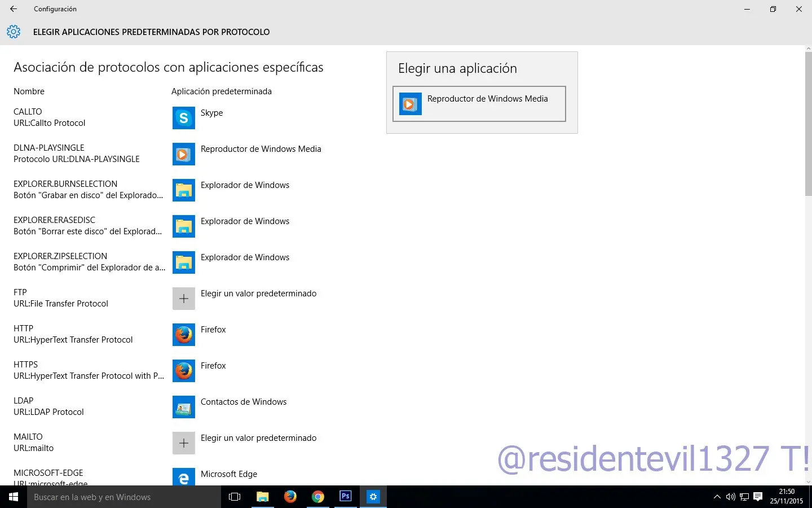Screen dimensions: 812x508
Task: Click the Aplicación predeterminada column header
Action: coord(222,91)
